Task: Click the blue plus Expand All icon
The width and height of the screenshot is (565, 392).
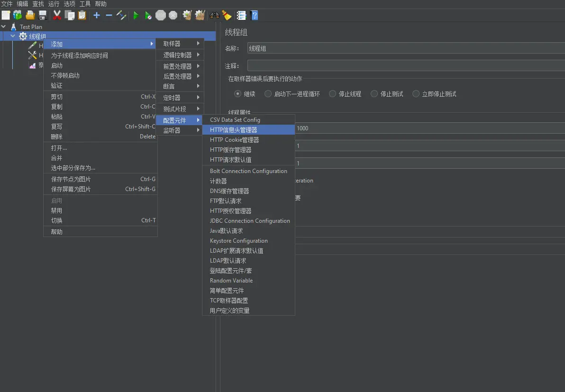Action: click(x=97, y=16)
